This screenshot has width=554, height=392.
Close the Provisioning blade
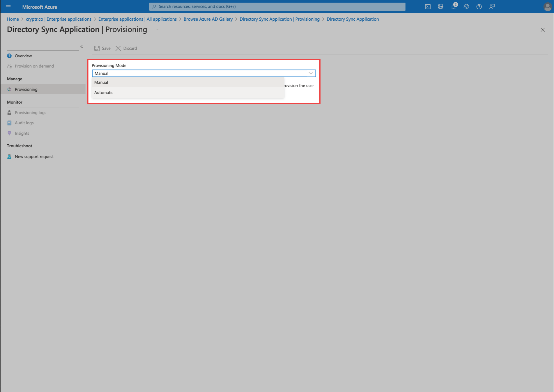pos(543,30)
